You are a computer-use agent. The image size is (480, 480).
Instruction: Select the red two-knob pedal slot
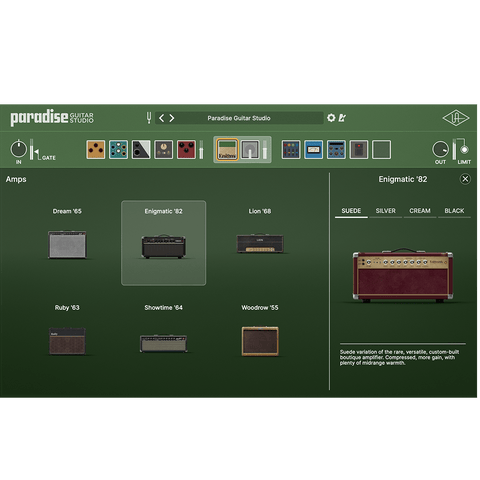coord(186,149)
